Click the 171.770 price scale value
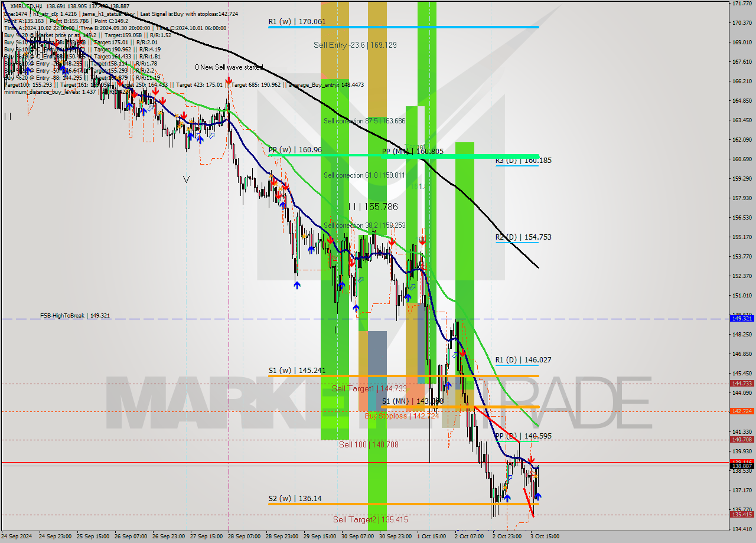756x543 pixels. click(x=741, y=4)
